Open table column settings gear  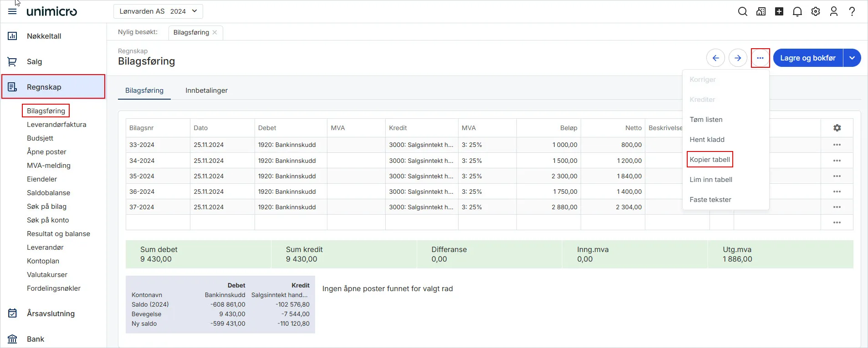point(837,128)
